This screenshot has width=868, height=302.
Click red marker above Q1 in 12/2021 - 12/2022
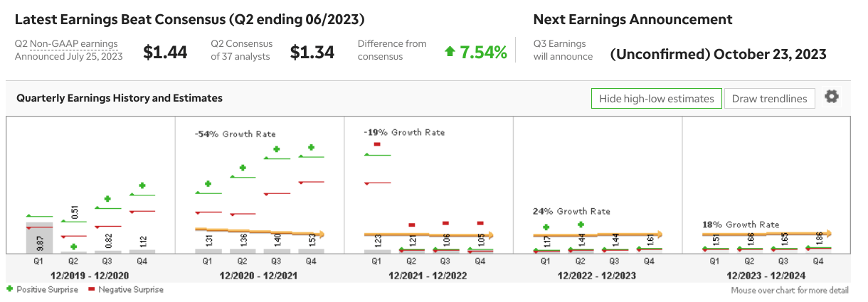click(377, 144)
